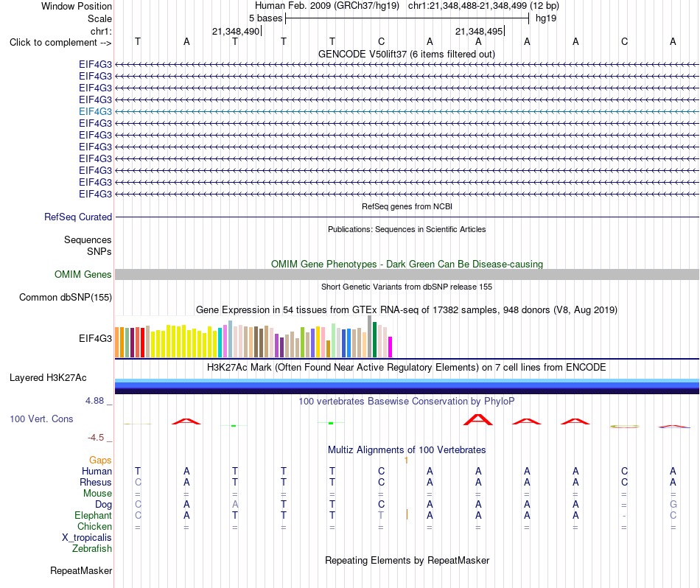The width and height of the screenshot is (700, 588).
Task: Click the gray OMIM Genes bar
Action: pos(407,275)
